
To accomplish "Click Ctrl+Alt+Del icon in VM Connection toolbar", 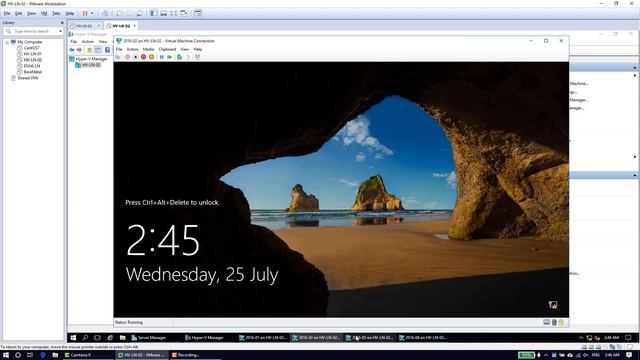I will 118,57.
